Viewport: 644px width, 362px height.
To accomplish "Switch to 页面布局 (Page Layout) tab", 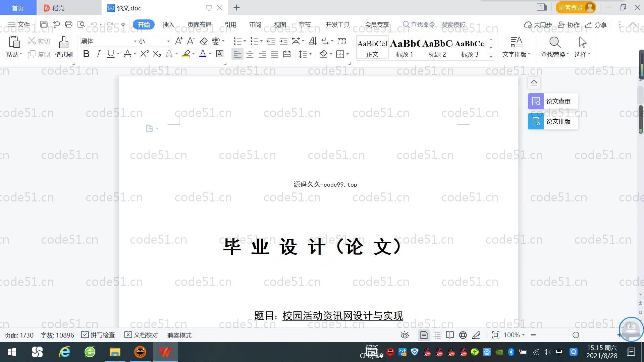I will tap(200, 24).
